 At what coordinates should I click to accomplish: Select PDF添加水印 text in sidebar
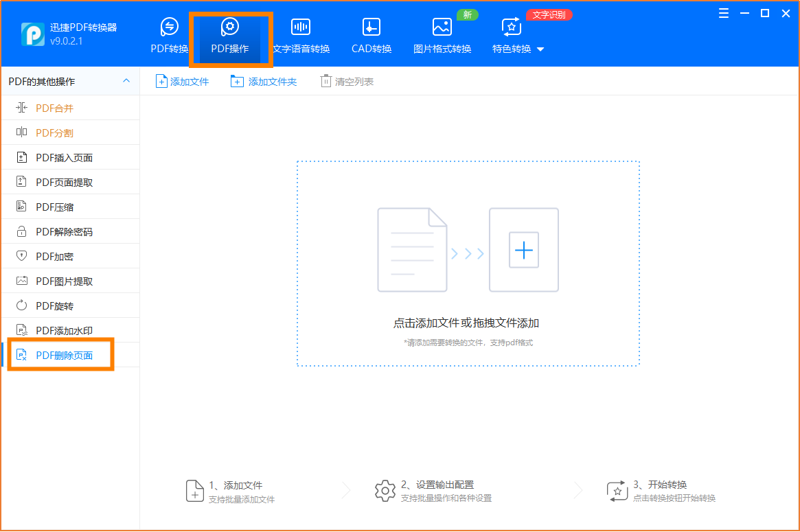coord(65,330)
